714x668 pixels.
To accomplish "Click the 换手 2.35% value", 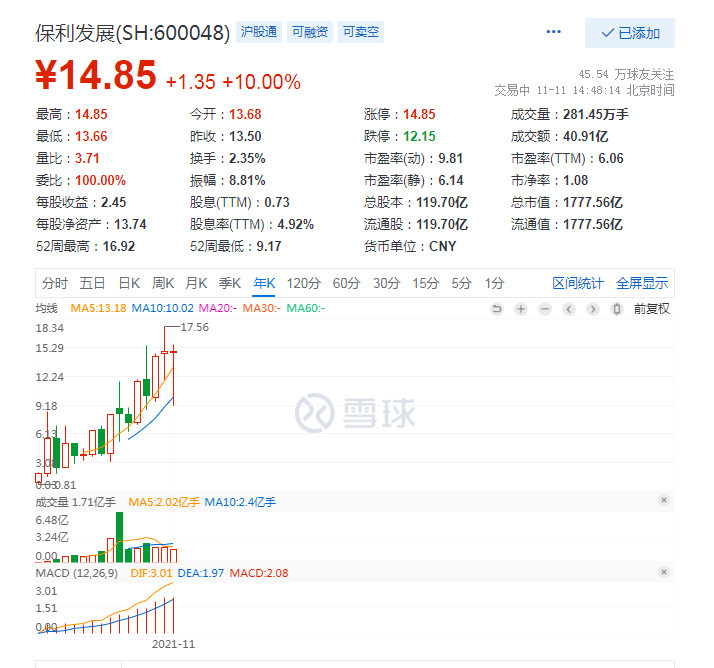I will click(247, 158).
